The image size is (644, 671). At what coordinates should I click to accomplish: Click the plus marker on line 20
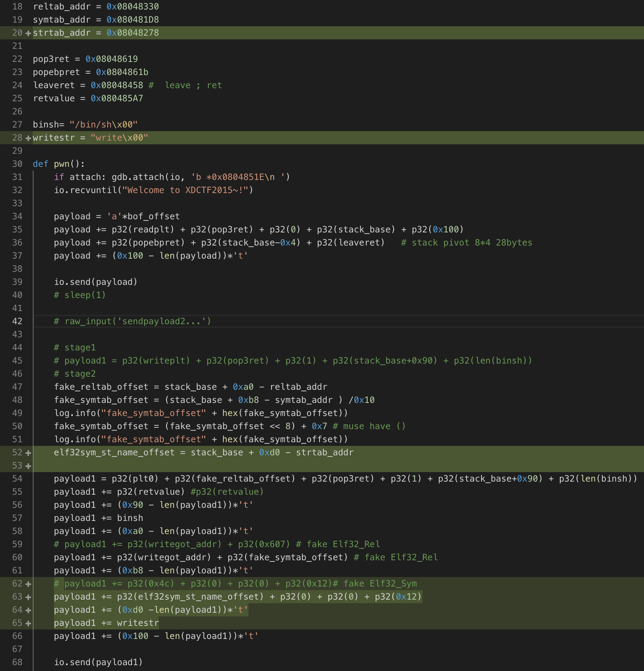[28, 33]
